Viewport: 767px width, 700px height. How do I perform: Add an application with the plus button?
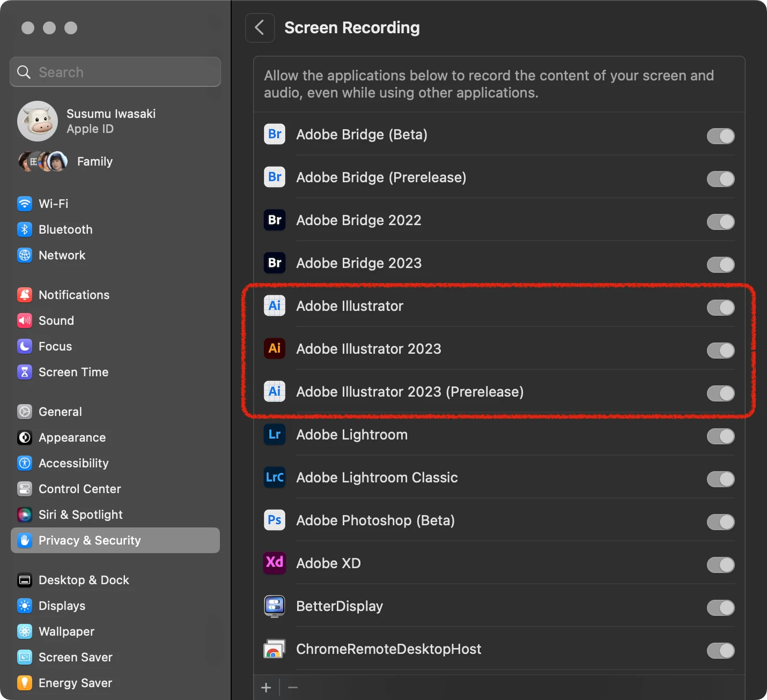[266, 688]
